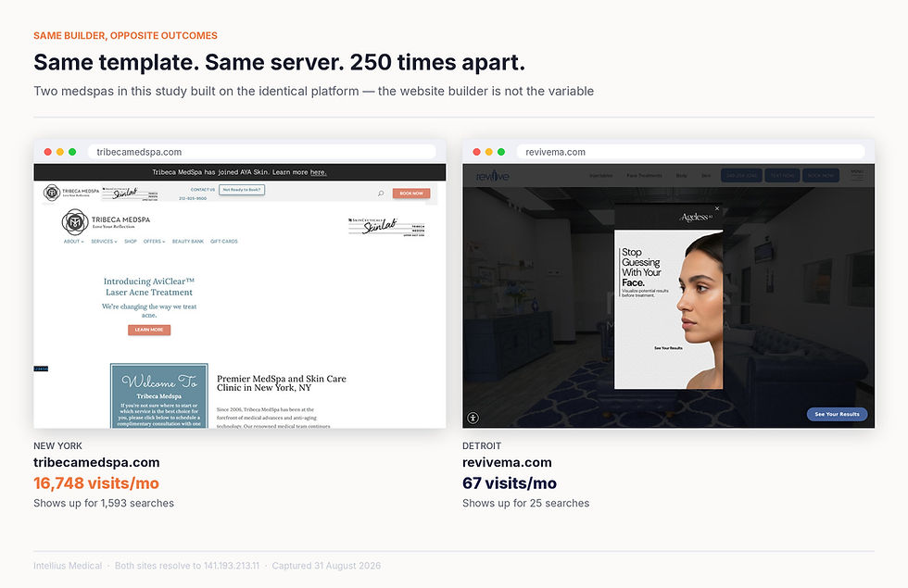Image resolution: width=908 pixels, height=588 pixels.
Task: Click the small Tribeca MedSpa logo in top strip
Action: [71, 193]
